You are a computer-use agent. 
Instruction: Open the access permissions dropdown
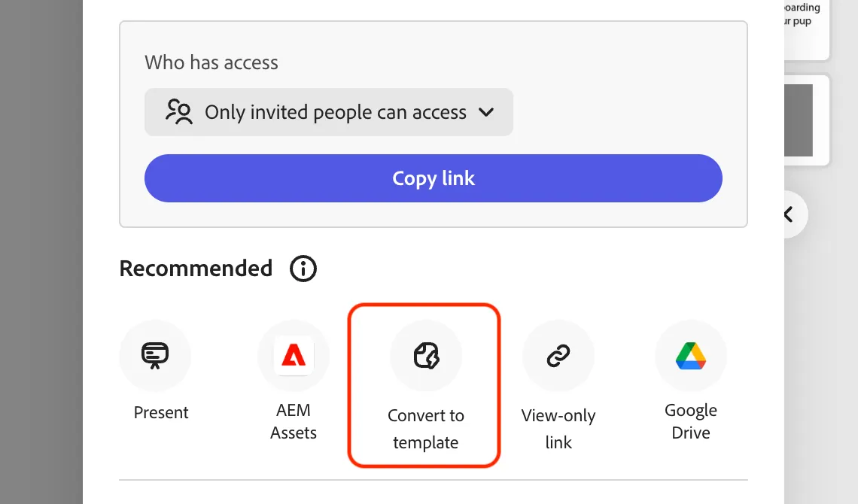tap(329, 112)
